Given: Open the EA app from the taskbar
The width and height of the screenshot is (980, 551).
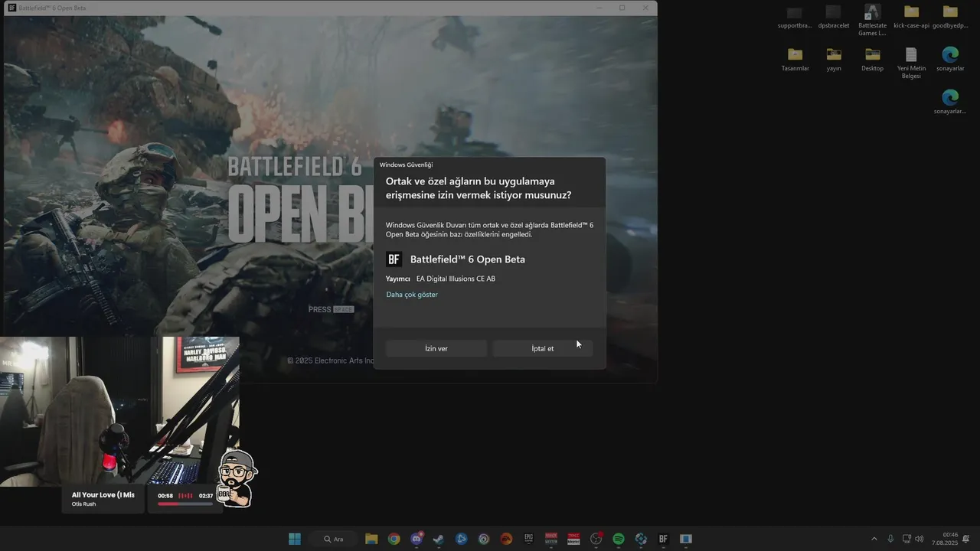Looking at the screenshot, I should [x=506, y=539].
